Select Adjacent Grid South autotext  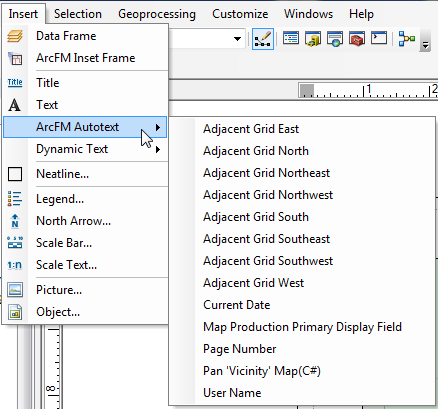302,217
